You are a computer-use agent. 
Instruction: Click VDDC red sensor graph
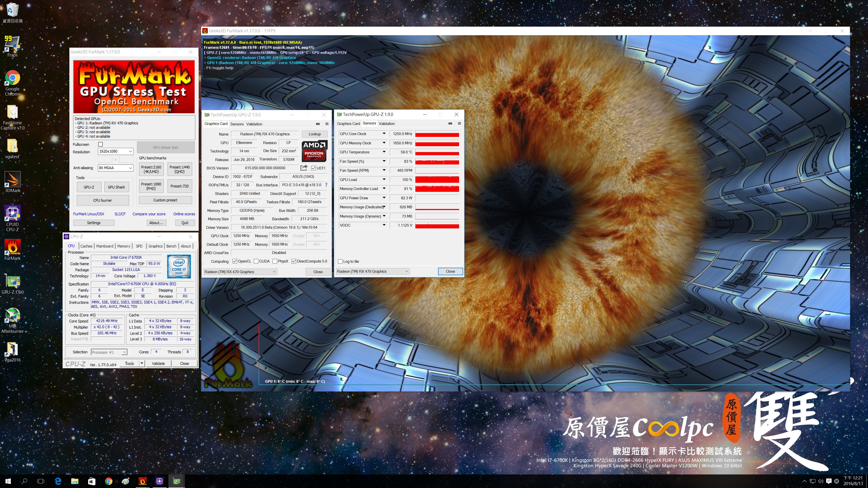click(437, 225)
